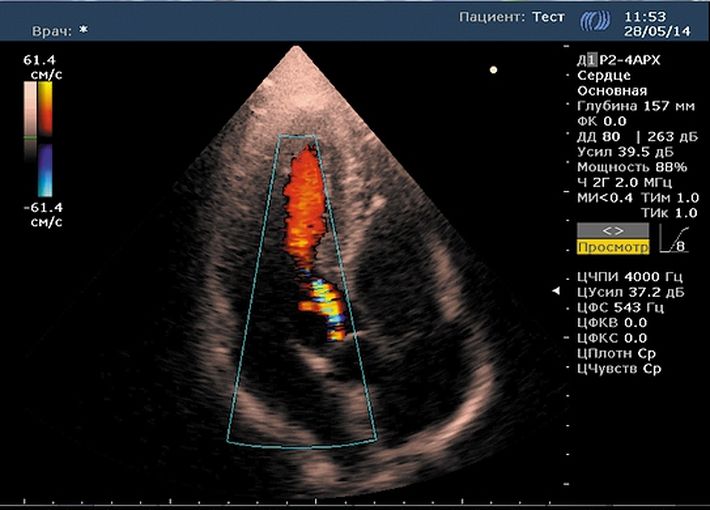Click the grayscale tint map bar
This screenshot has height=510, width=710.
[x=30, y=138]
